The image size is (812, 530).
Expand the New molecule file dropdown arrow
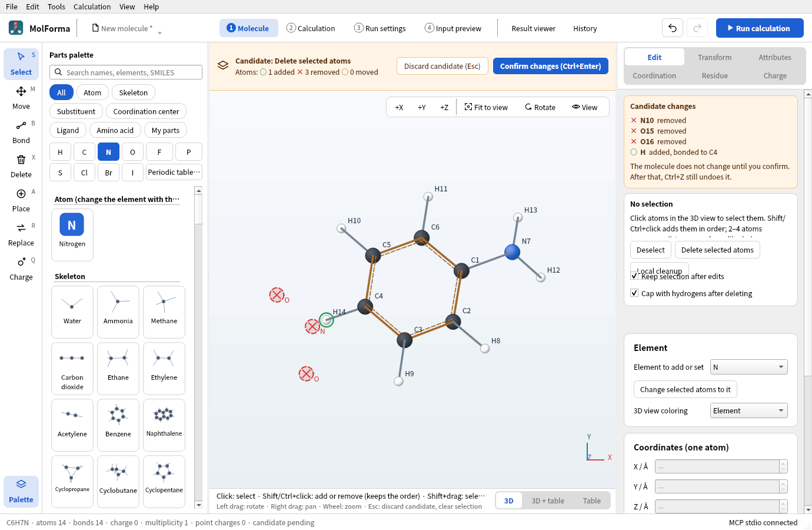click(x=159, y=32)
